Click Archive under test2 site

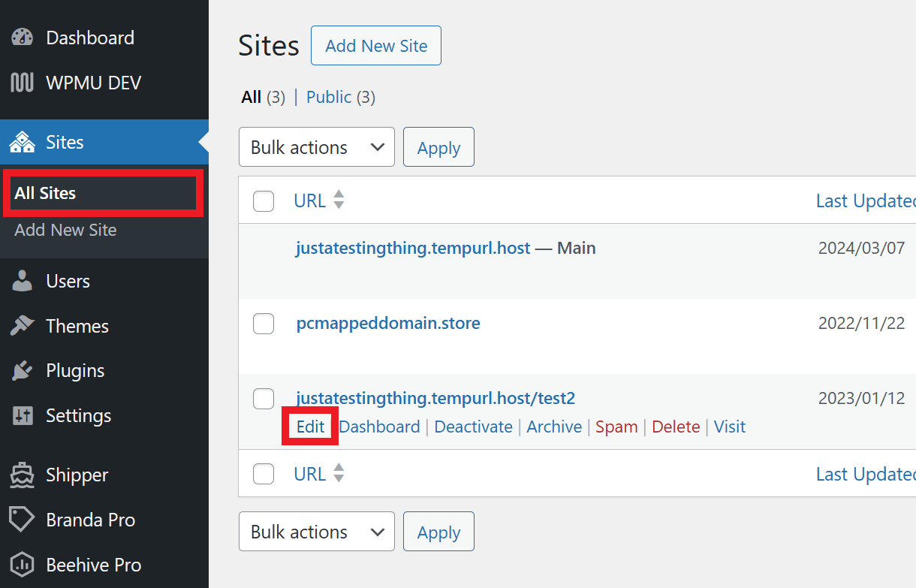tap(554, 427)
